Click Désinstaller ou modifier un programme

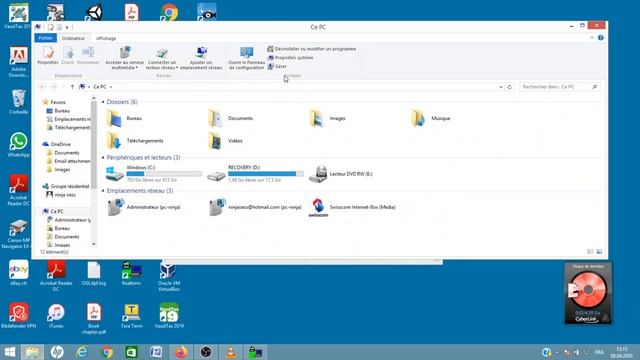click(x=312, y=49)
